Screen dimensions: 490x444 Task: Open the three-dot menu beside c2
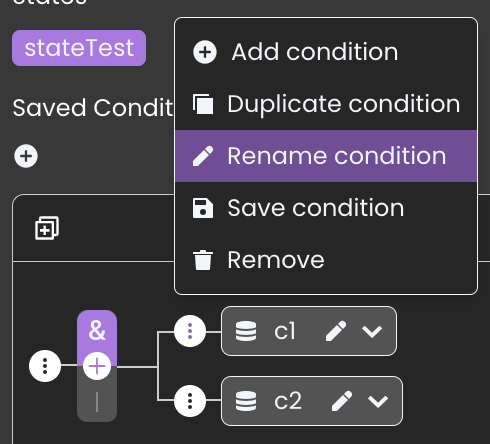tap(190, 401)
